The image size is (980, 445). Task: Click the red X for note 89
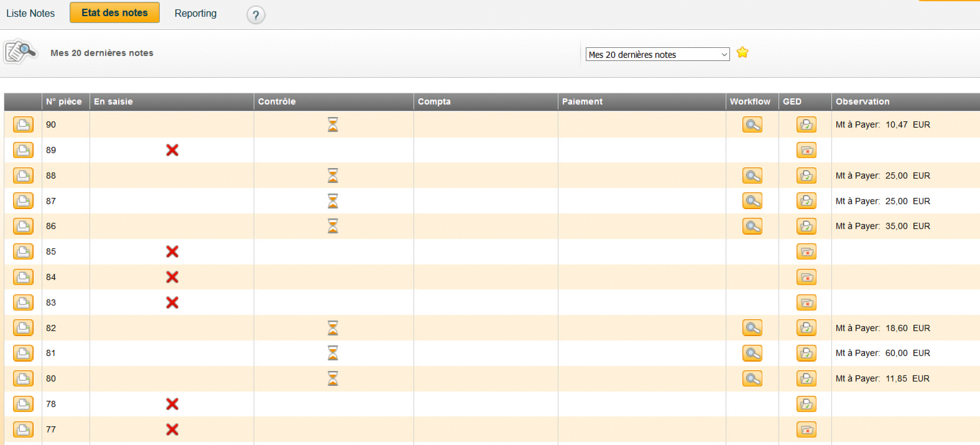coord(172,150)
